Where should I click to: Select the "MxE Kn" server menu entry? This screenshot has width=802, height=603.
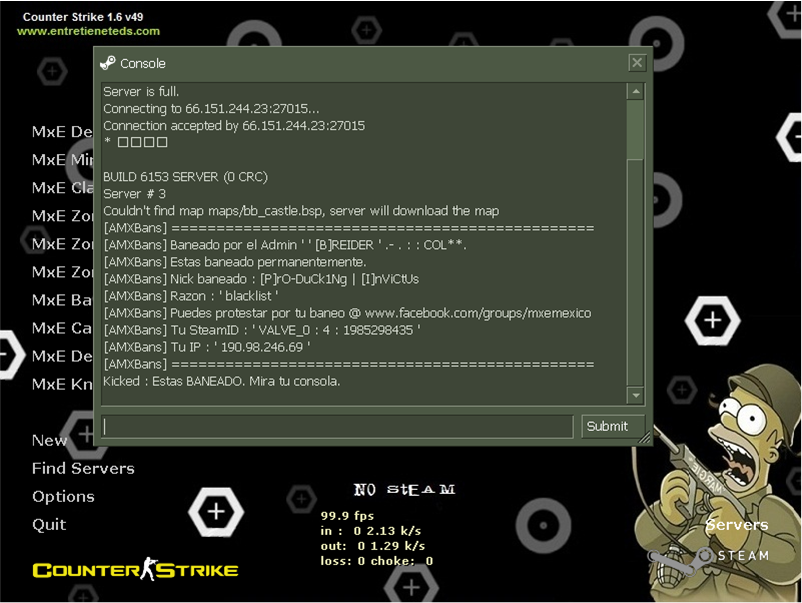[62, 384]
